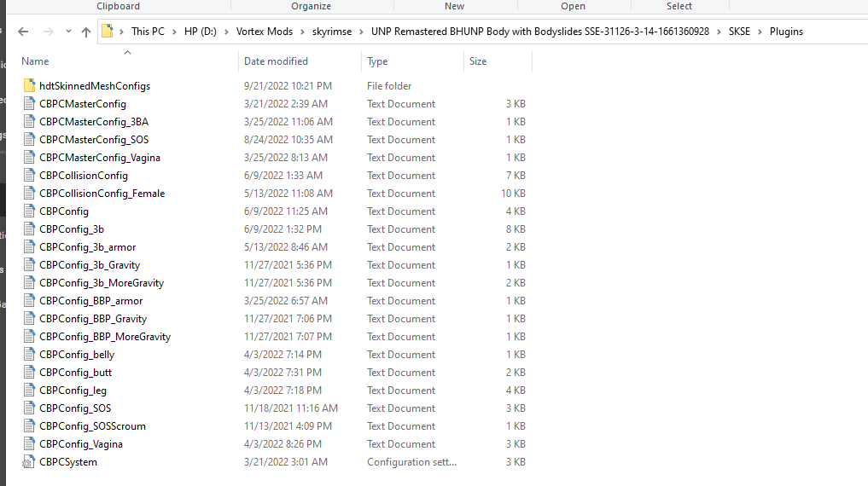
Task: Select CBPConfig_leg file icon
Action: pos(29,391)
